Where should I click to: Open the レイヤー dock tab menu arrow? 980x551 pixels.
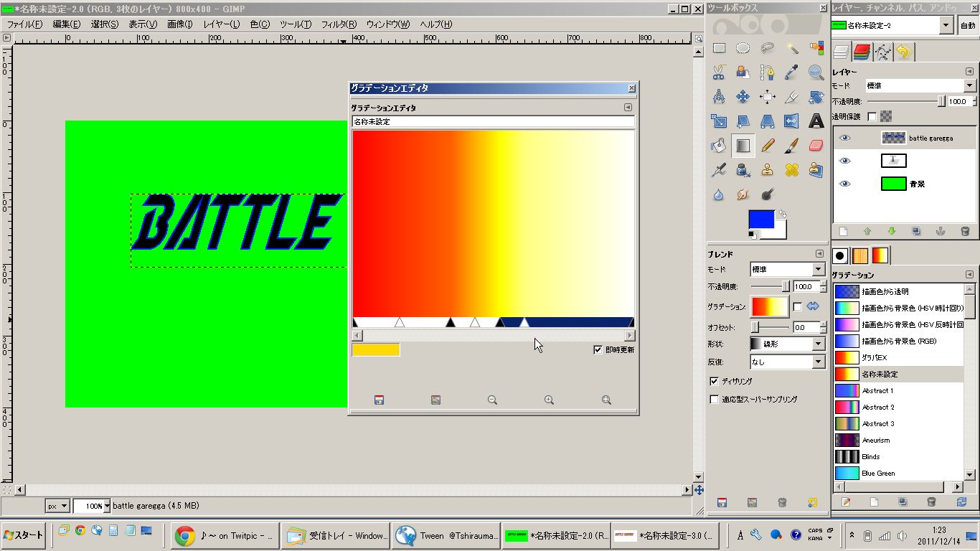[x=969, y=72]
